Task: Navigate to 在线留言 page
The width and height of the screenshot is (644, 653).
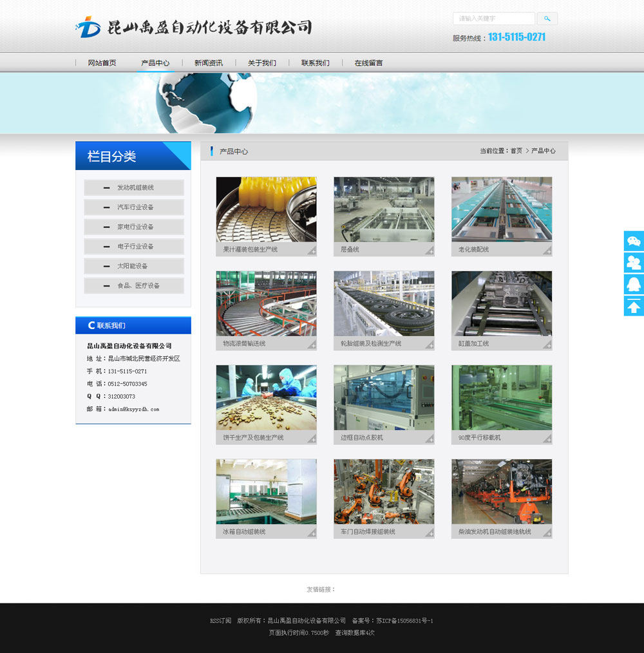Action: point(368,63)
